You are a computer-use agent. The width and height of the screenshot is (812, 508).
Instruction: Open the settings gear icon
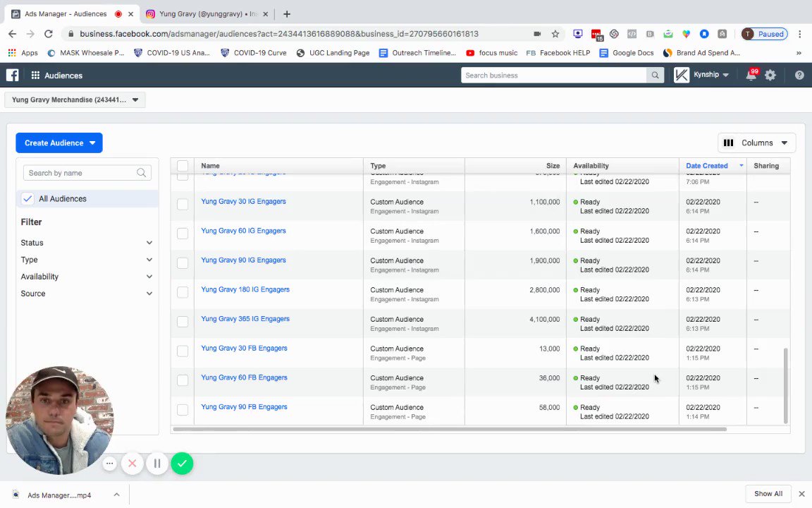tap(770, 75)
